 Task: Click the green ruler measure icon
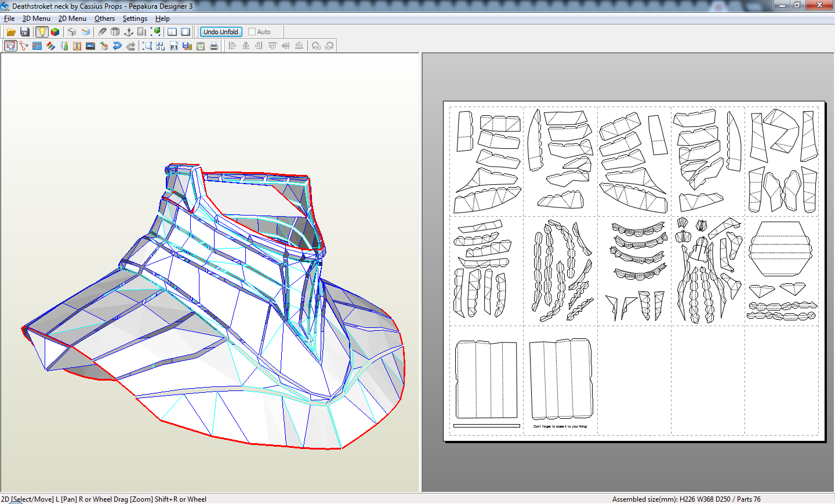pos(64,46)
